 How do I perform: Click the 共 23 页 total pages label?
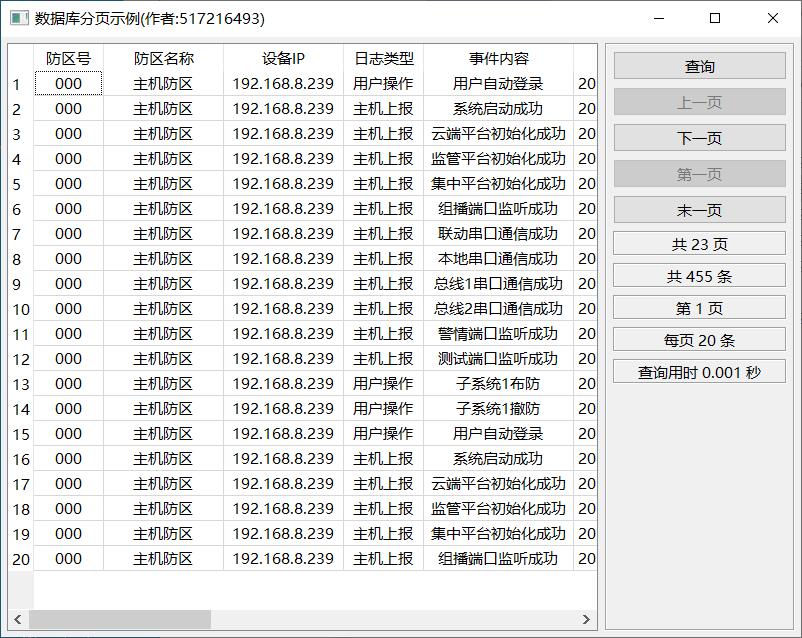point(699,245)
